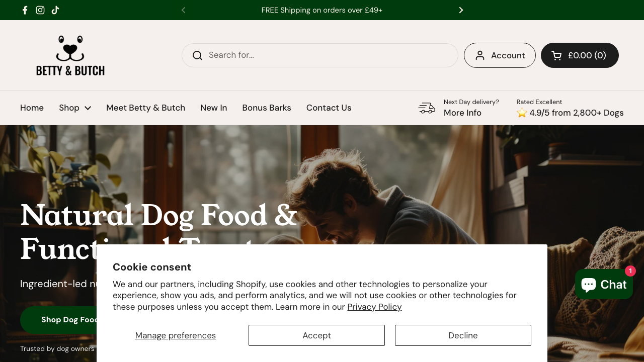Open the Privacy Policy link
The height and width of the screenshot is (362, 644).
(374, 307)
